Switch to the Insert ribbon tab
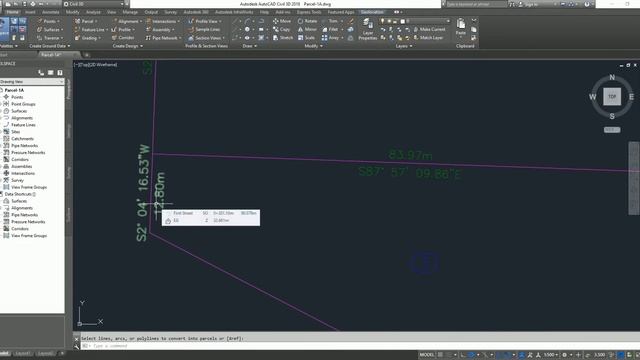Image resolution: width=640 pixels, height=360 pixels. (30, 12)
